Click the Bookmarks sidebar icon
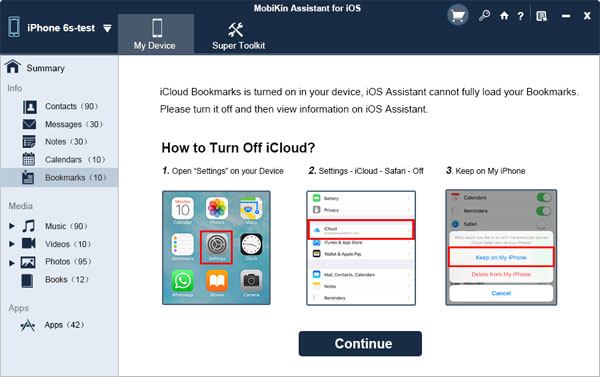Viewport: 600px width, 377px height. click(28, 177)
